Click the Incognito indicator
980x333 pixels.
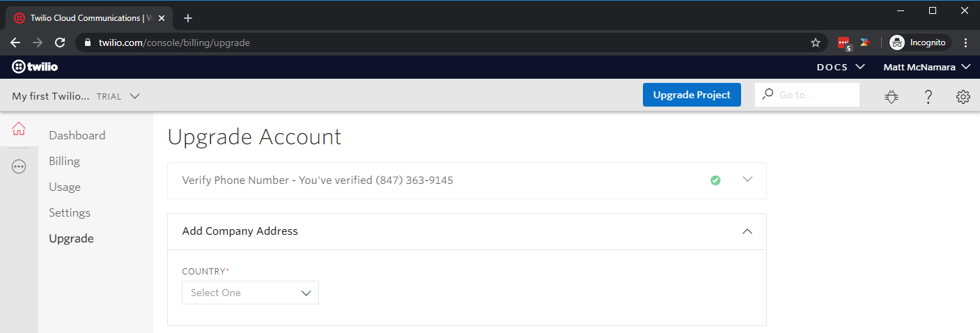pyautogui.click(x=919, y=42)
